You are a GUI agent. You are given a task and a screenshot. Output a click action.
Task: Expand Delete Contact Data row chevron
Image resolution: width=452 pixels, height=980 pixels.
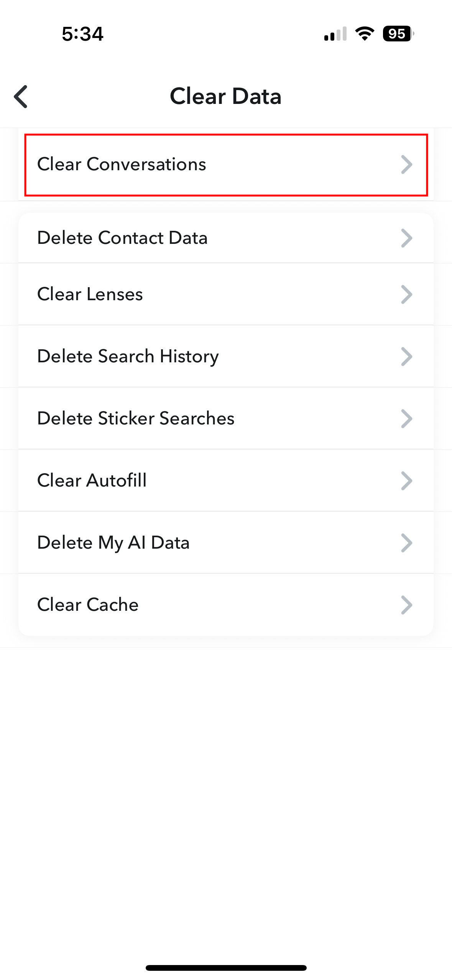point(407,238)
